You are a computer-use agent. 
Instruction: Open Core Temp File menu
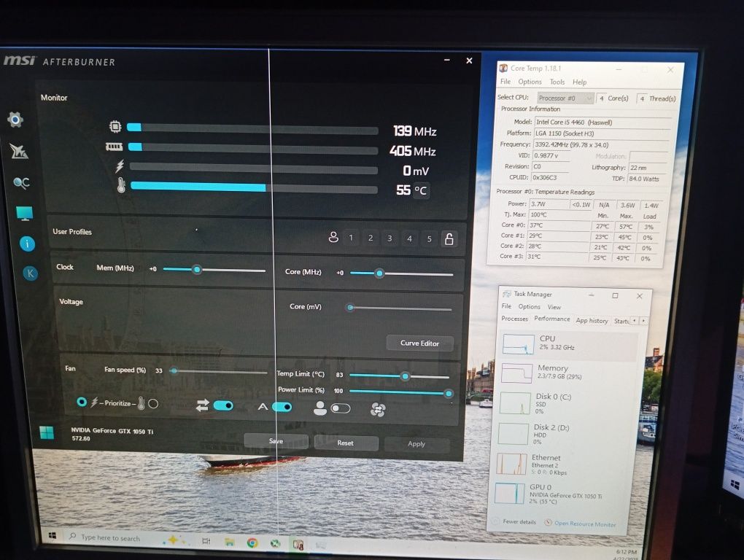tap(505, 82)
